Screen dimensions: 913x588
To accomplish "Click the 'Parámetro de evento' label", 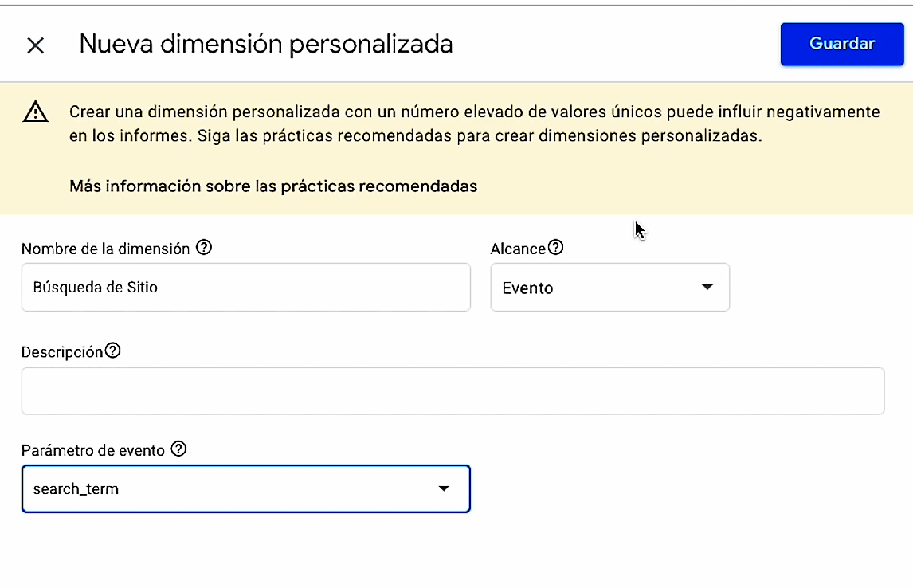I will pos(93,450).
